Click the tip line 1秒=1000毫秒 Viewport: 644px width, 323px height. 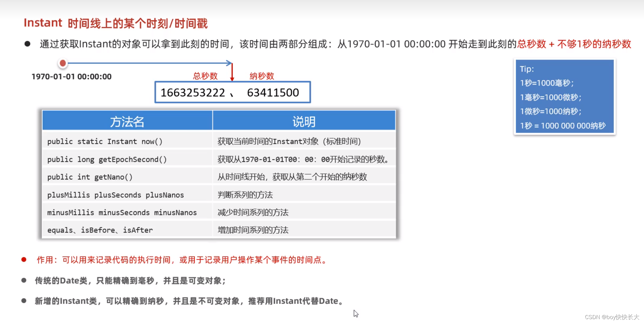point(547,83)
